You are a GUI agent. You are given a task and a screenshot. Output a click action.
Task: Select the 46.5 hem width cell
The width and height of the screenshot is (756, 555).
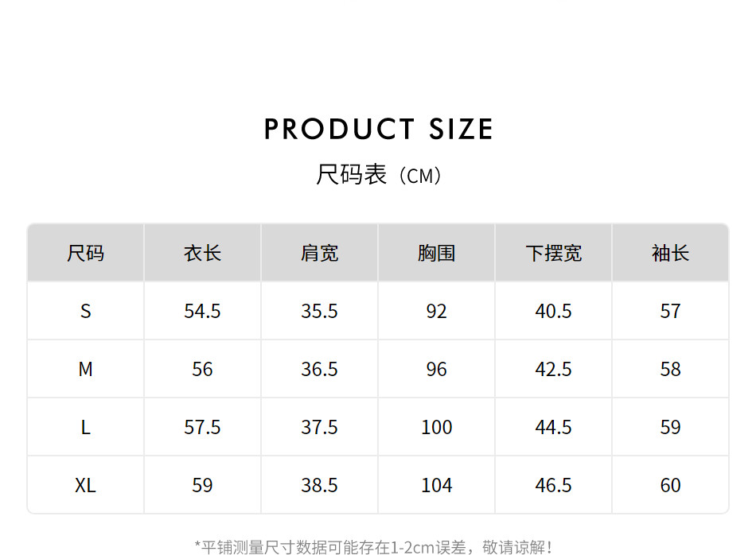[553, 485]
